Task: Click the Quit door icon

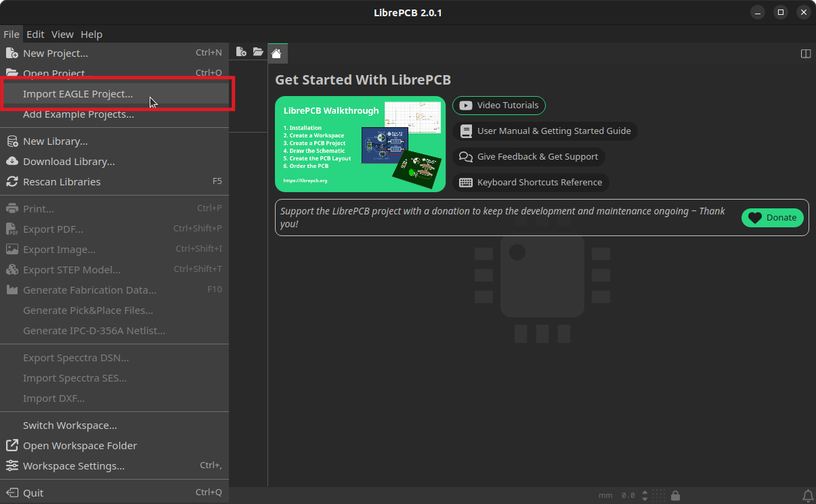Action: coord(12,493)
